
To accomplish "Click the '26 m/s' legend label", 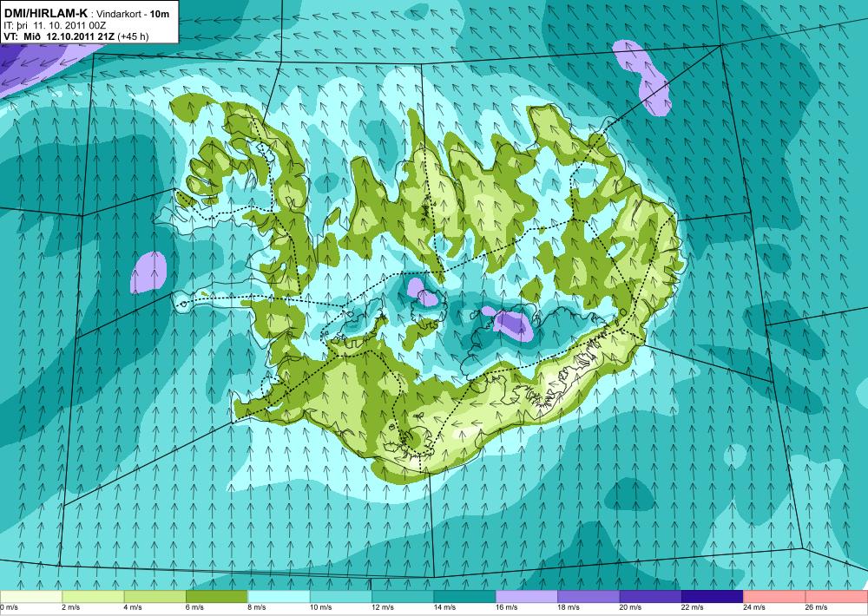I will [817, 607].
